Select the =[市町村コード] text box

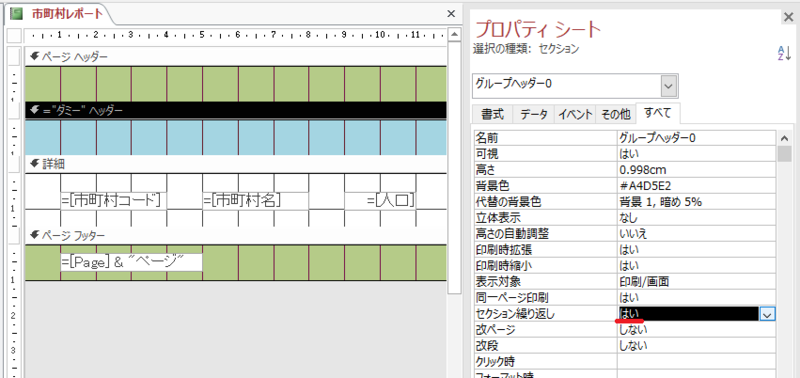(x=114, y=200)
